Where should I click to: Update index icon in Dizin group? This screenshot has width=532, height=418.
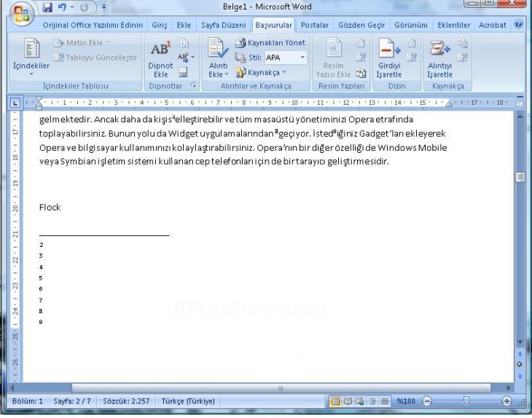(x=412, y=58)
